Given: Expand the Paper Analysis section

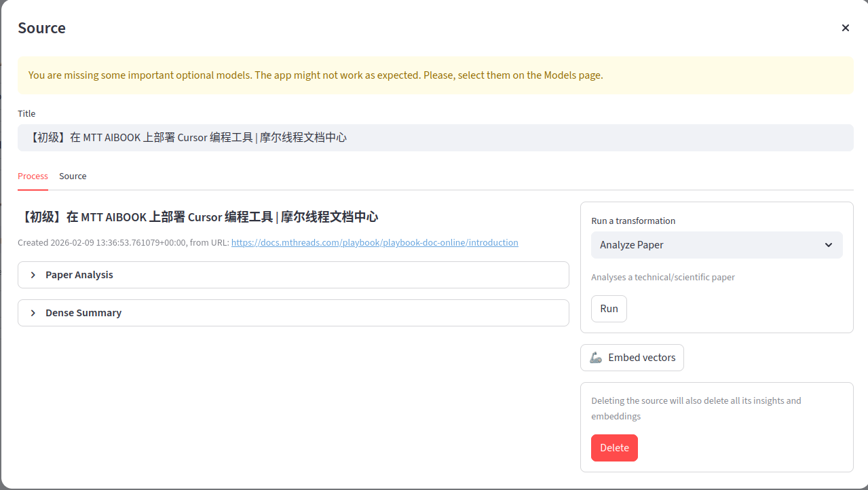Looking at the screenshot, I should [x=293, y=275].
